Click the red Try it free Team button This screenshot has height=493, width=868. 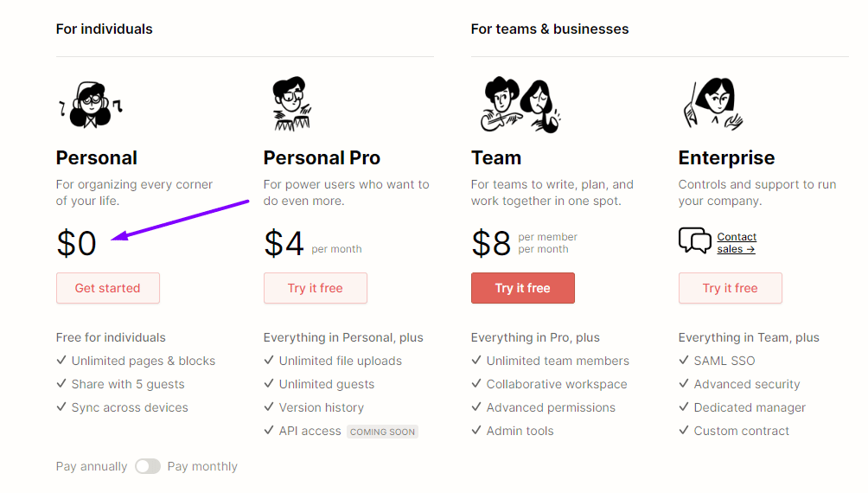point(523,288)
